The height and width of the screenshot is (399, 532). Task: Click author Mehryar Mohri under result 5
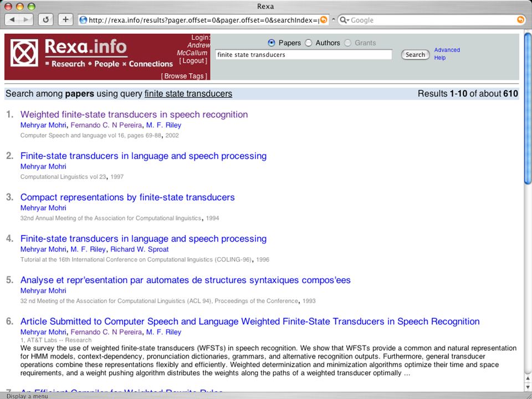[43, 291]
